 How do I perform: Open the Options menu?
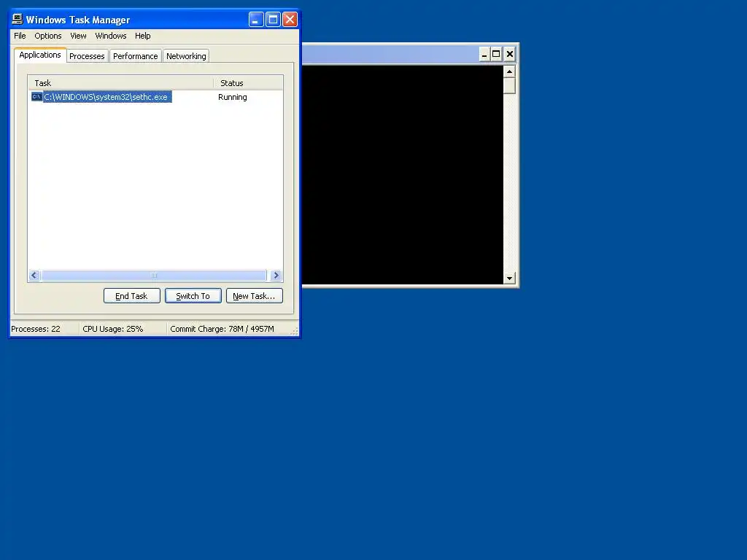click(48, 36)
